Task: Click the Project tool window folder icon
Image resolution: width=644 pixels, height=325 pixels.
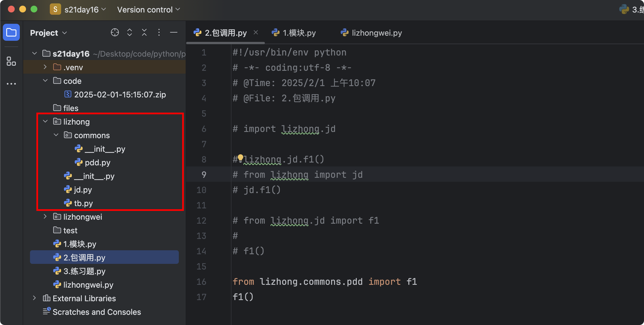Action: pyautogui.click(x=11, y=33)
